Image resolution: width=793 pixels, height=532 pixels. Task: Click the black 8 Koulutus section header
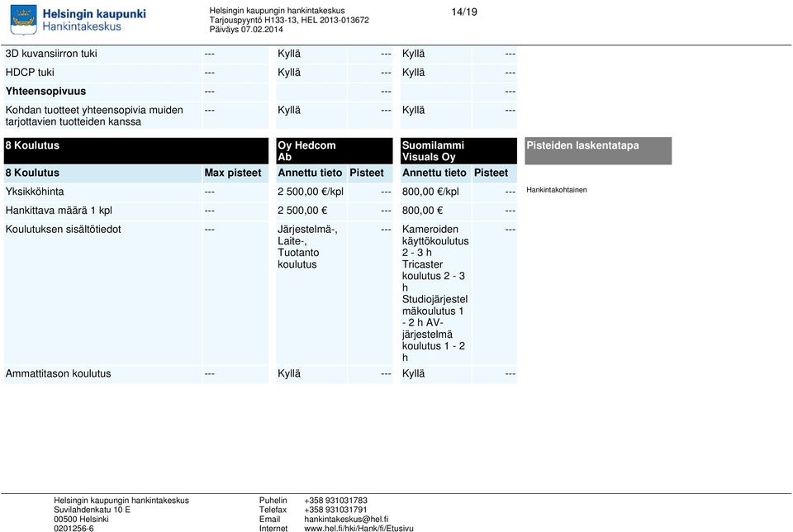click(136, 150)
